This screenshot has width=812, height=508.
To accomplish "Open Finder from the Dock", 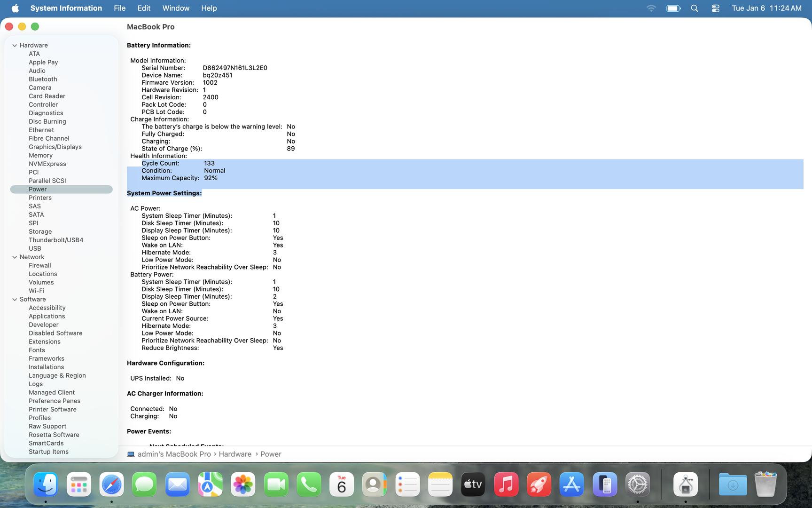I will pos(46,484).
